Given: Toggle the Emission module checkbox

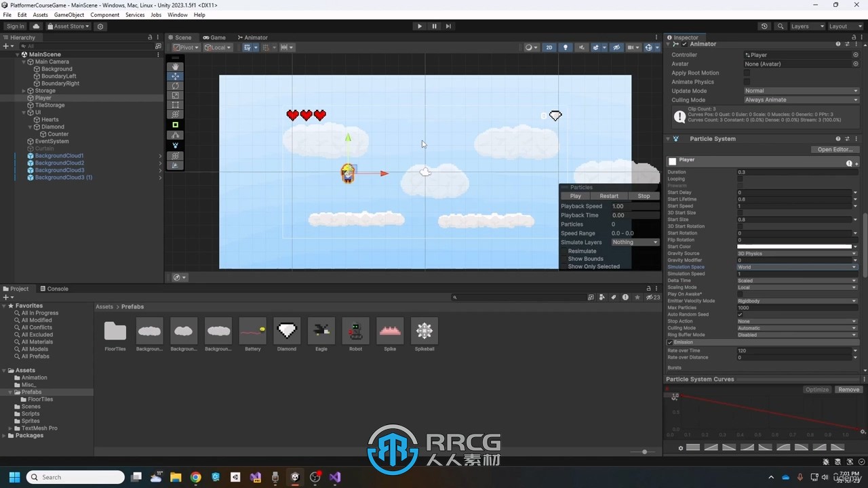Looking at the screenshot, I should pyautogui.click(x=670, y=342).
